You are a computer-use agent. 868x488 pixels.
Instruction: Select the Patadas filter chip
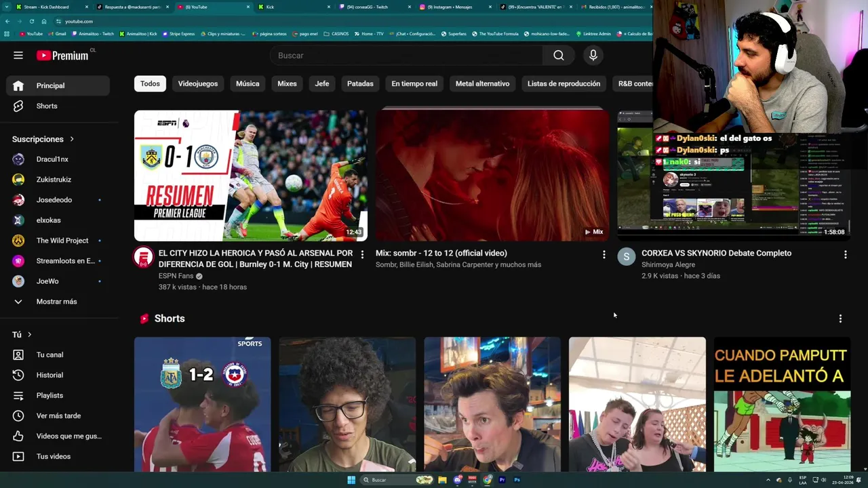tap(360, 83)
